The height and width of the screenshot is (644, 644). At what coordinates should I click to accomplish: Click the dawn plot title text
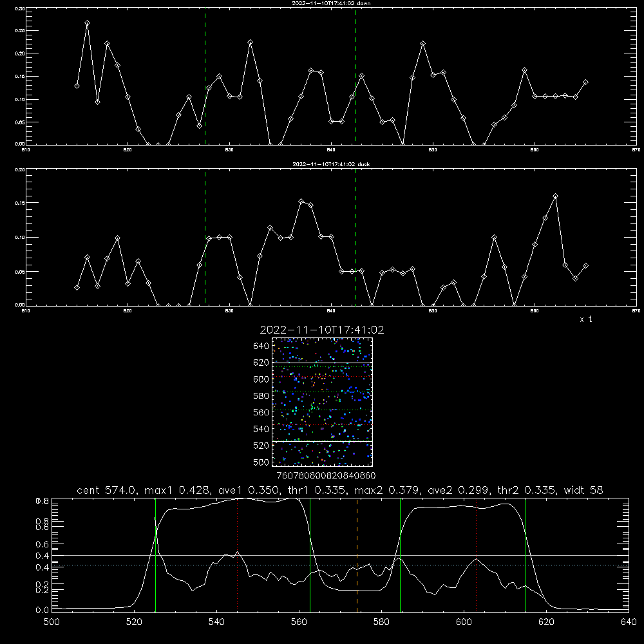click(x=331, y=3)
